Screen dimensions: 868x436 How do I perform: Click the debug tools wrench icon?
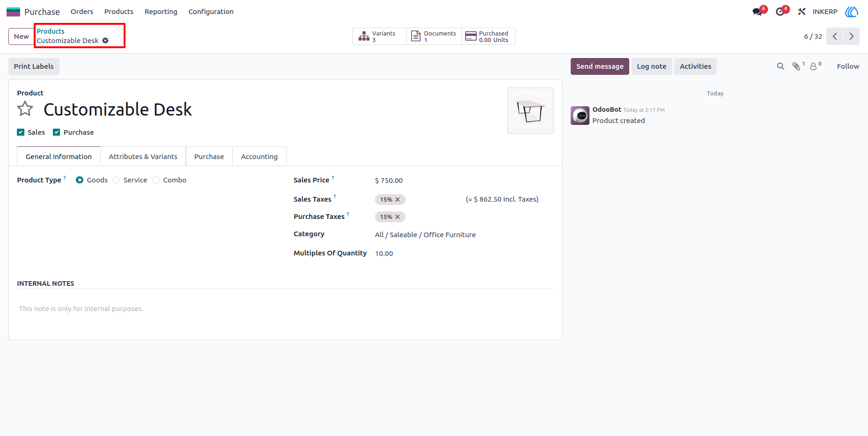802,12
